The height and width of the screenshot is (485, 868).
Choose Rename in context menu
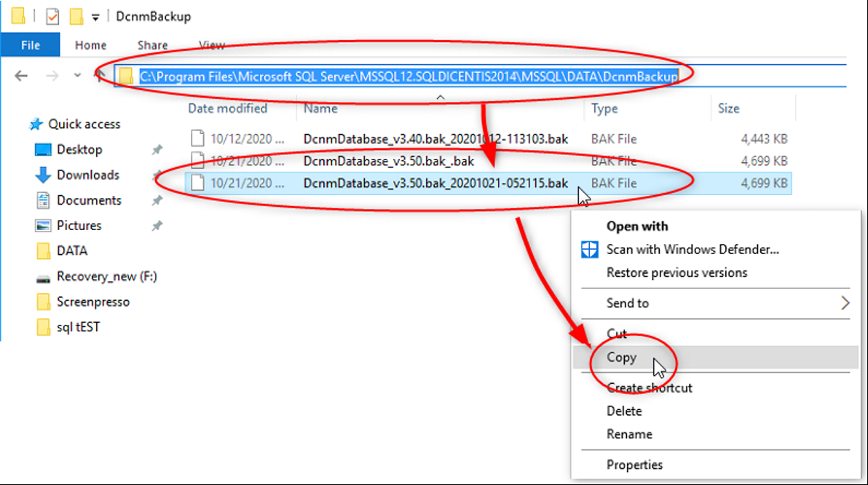pyautogui.click(x=629, y=435)
